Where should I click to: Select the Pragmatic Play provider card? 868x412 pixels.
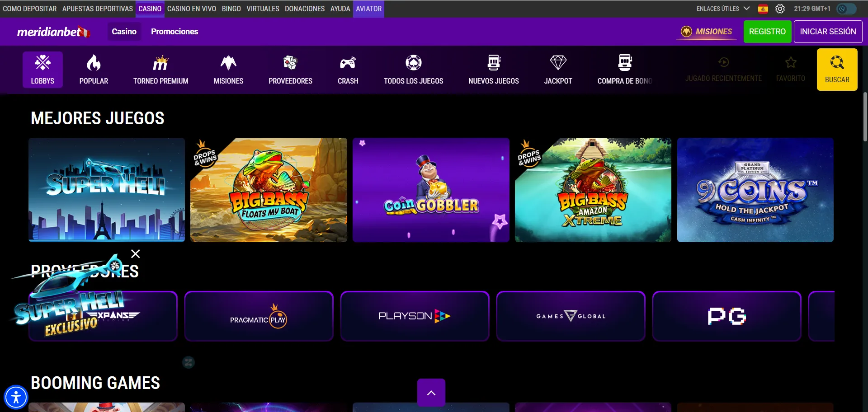[x=259, y=316]
